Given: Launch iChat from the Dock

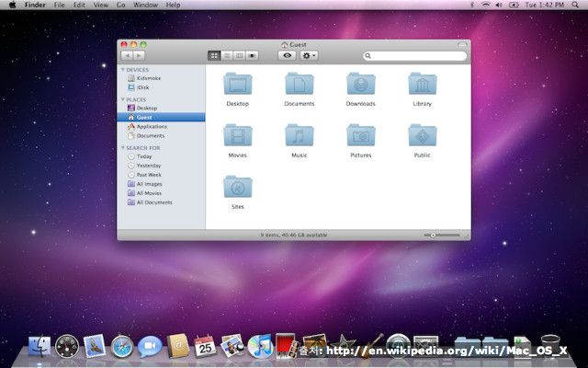Looking at the screenshot, I should 150,346.
